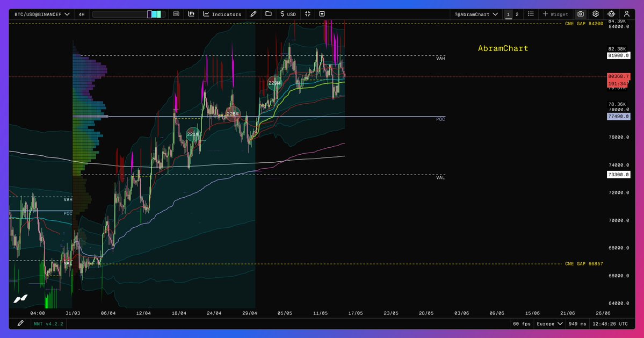Open the folder icon for saved layouts
Screen dimensions: 644x338
click(x=268, y=14)
